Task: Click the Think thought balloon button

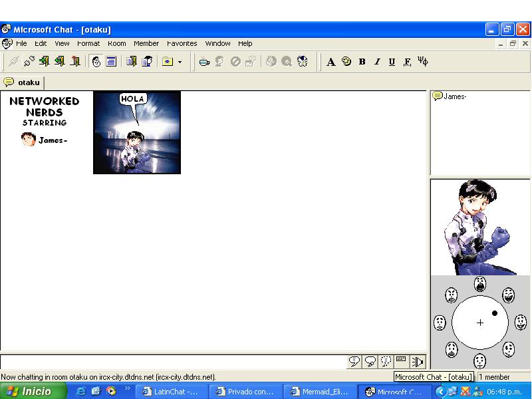Action: pos(370,362)
